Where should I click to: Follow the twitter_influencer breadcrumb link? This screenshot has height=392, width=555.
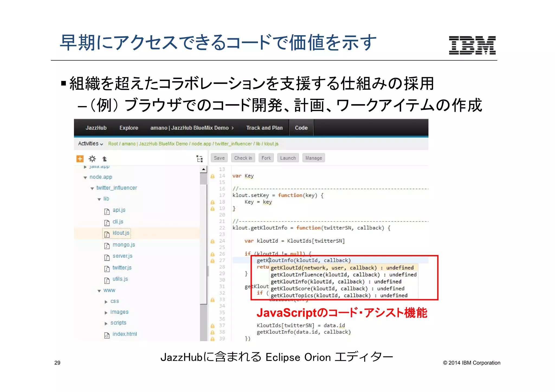233,144
